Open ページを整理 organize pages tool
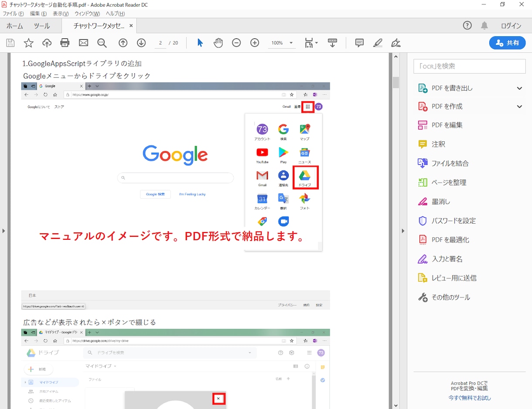The image size is (532, 409). point(442,183)
